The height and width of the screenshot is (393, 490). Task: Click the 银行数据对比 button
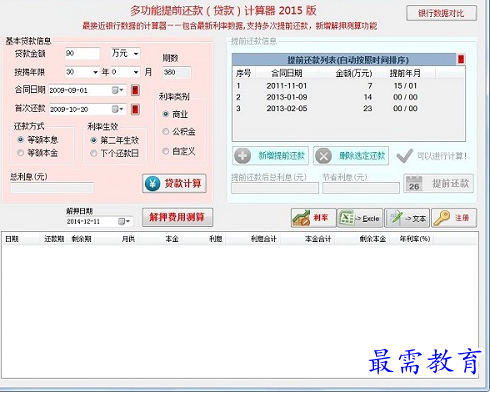(x=441, y=13)
